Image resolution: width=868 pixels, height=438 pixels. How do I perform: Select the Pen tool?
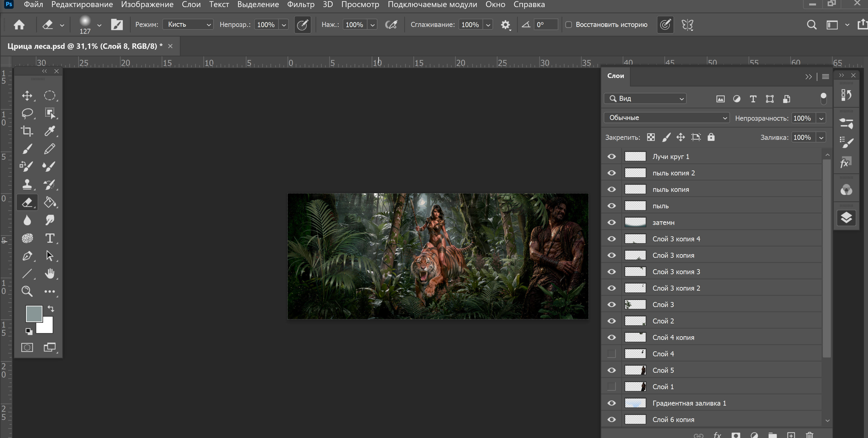click(27, 256)
